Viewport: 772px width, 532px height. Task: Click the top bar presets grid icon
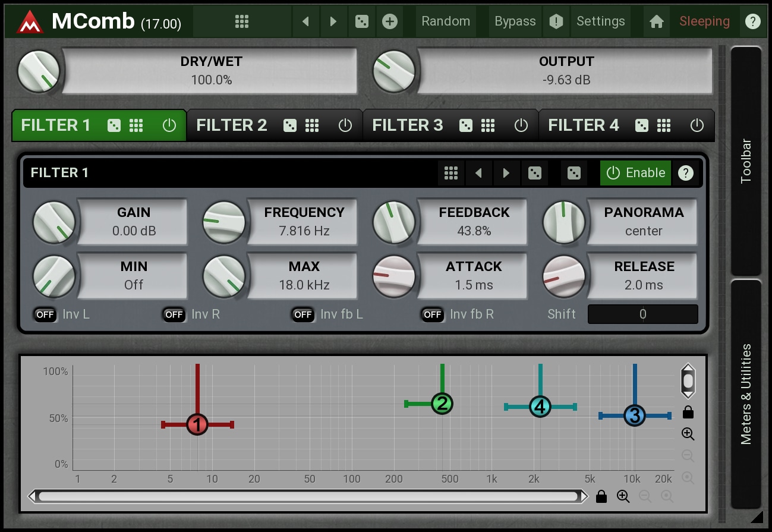point(241,21)
